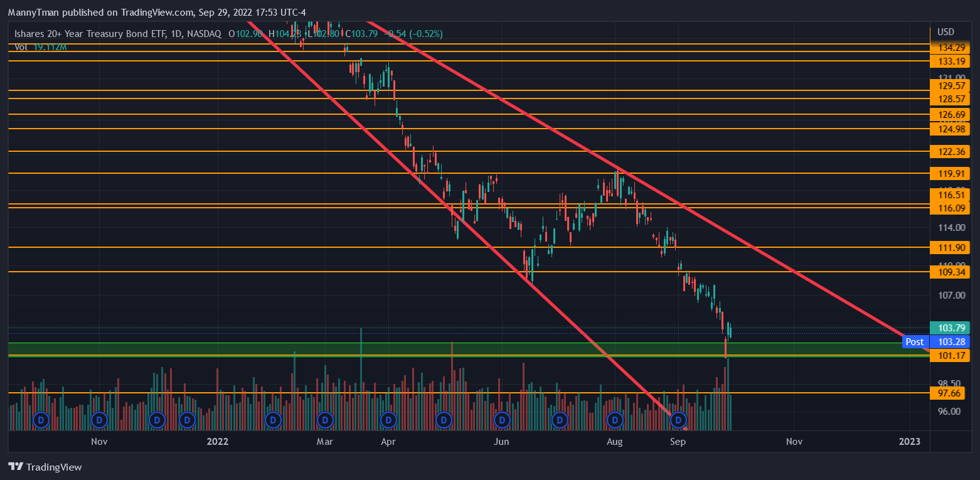
Task: Click the D dividend marker above first Nov
Action: coord(99,419)
